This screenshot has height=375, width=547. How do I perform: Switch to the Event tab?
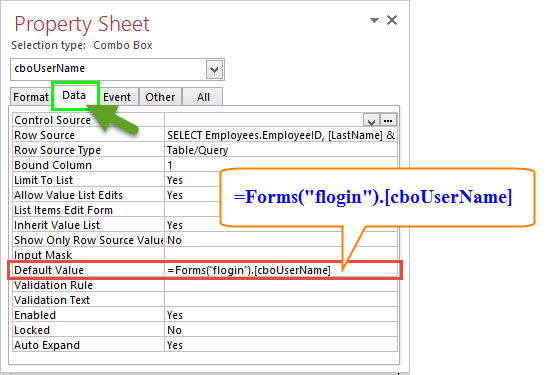click(117, 97)
